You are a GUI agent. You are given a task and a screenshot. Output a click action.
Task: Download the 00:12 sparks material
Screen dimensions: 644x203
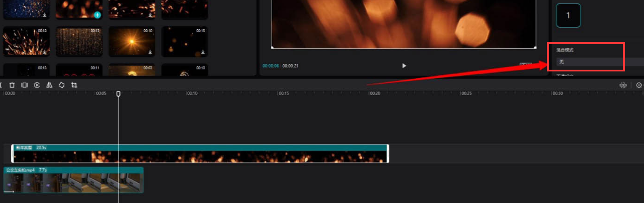(45, 52)
